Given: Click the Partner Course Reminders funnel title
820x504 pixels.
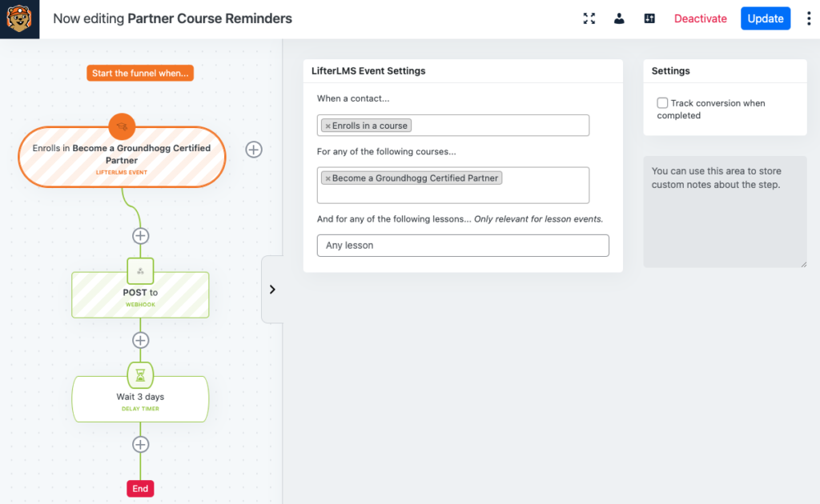Looking at the screenshot, I should point(210,19).
